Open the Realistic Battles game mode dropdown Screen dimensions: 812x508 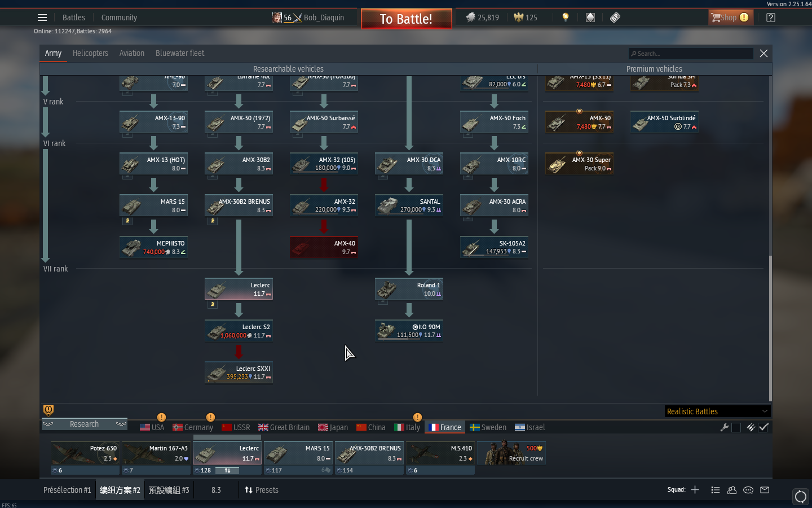coord(717,411)
